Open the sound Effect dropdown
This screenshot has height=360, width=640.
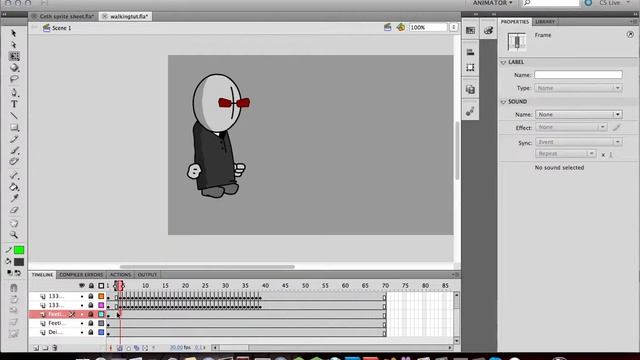tap(571, 127)
